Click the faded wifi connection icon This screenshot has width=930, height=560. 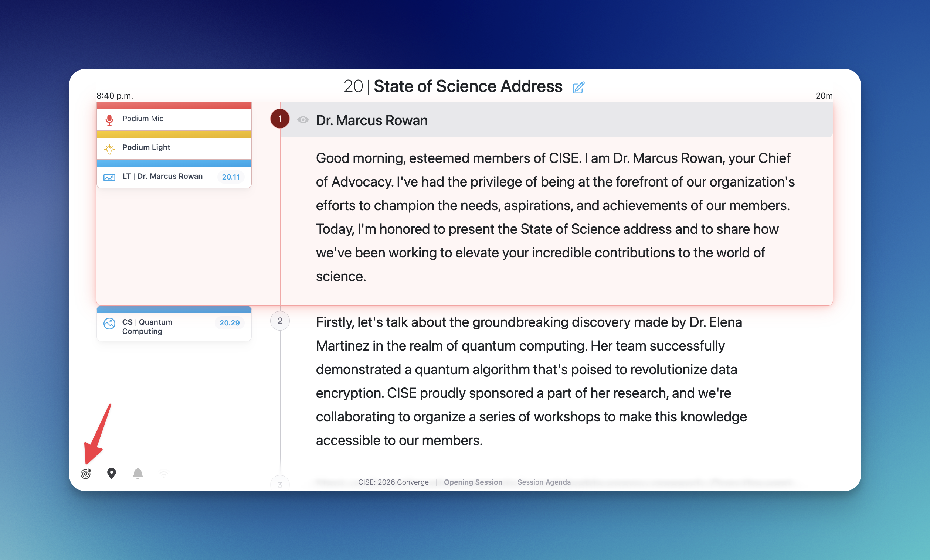click(x=163, y=474)
